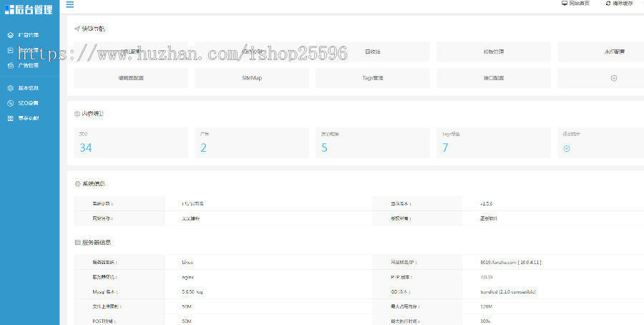Open the 回收站 quick-nav shortcut

click(373, 52)
